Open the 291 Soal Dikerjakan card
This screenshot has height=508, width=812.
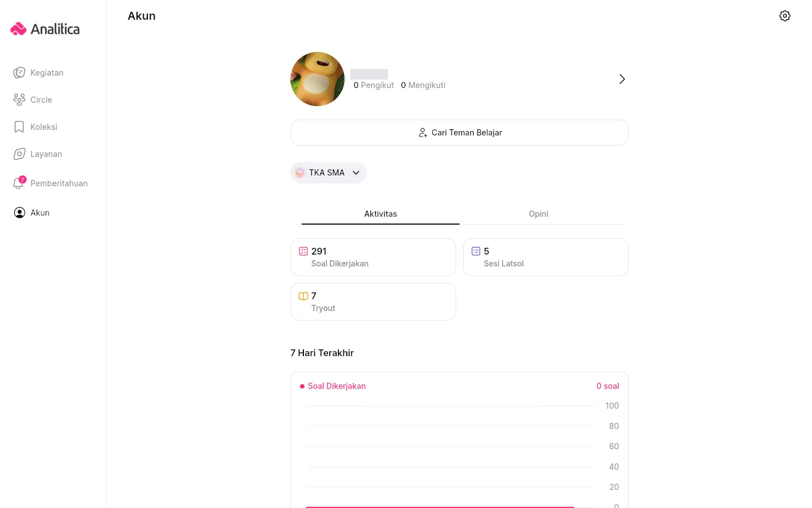(373, 257)
